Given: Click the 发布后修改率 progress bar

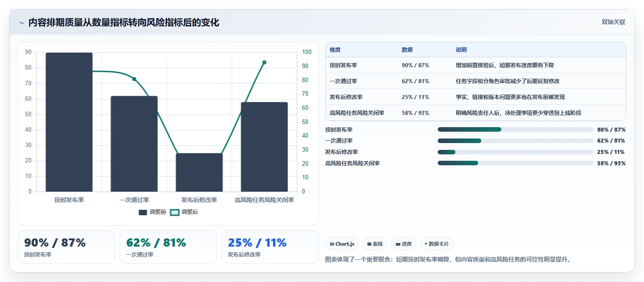Looking at the screenshot, I should tap(515, 152).
